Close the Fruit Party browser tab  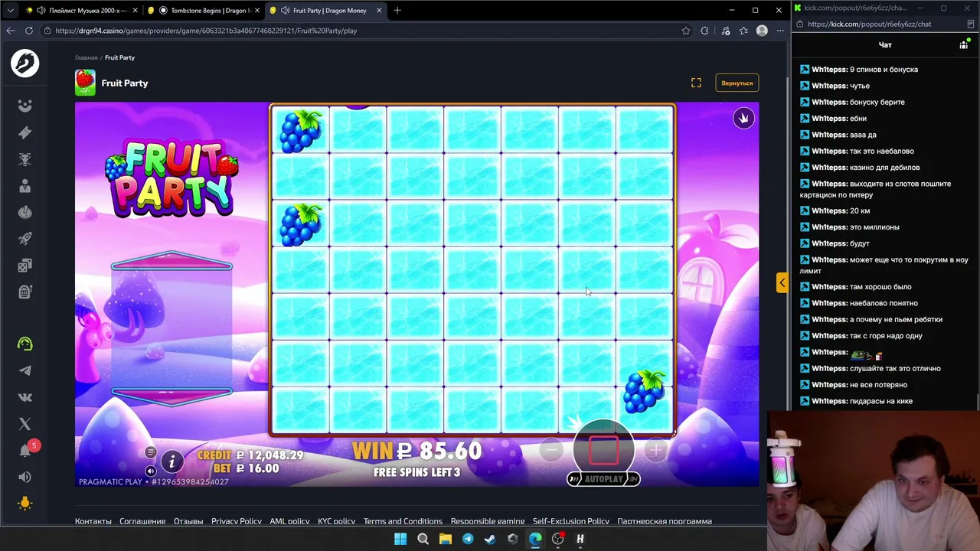[378, 11]
